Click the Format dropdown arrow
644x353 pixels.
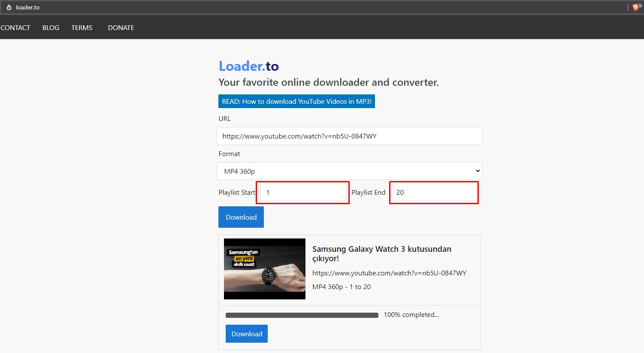click(478, 171)
